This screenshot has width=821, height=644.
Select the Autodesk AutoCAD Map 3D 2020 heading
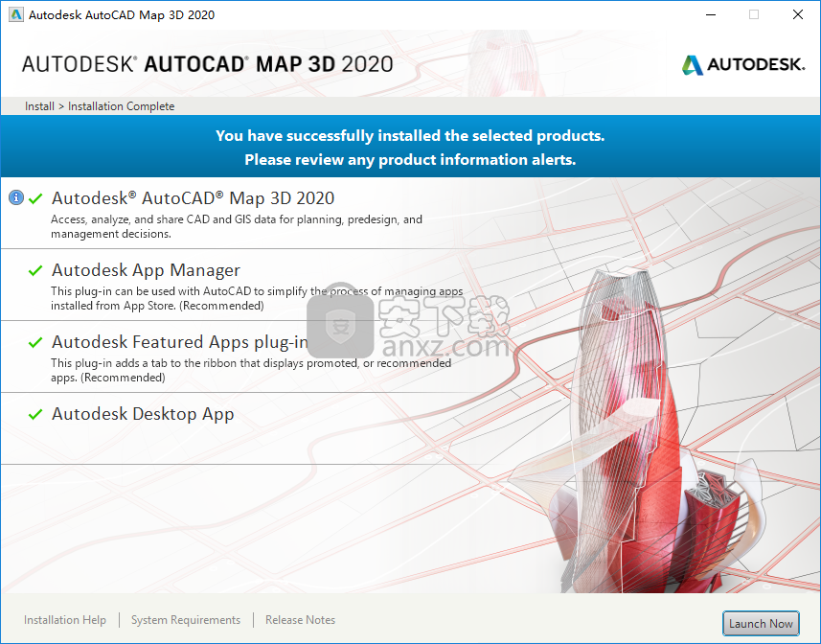(x=193, y=198)
